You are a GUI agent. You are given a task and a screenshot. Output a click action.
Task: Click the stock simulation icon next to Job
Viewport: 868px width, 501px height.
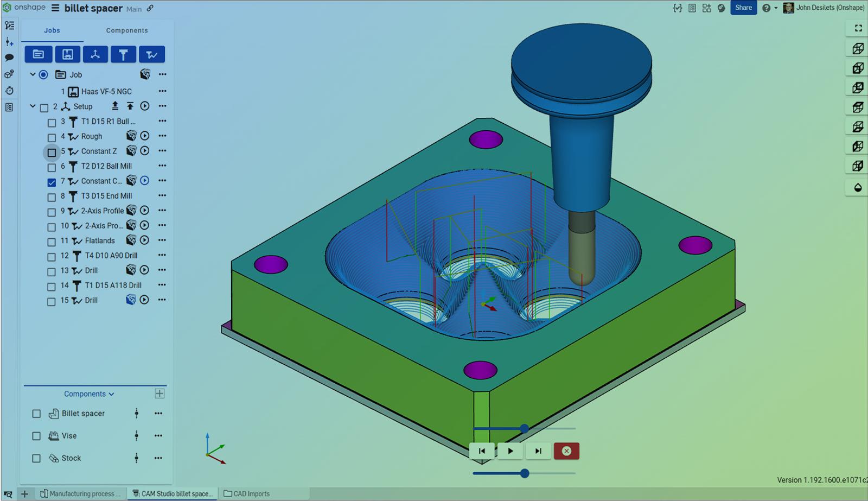(x=145, y=74)
